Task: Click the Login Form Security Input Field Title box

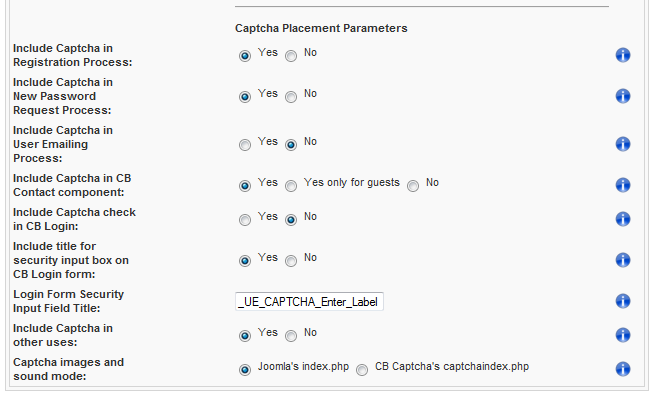Action: [309, 301]
